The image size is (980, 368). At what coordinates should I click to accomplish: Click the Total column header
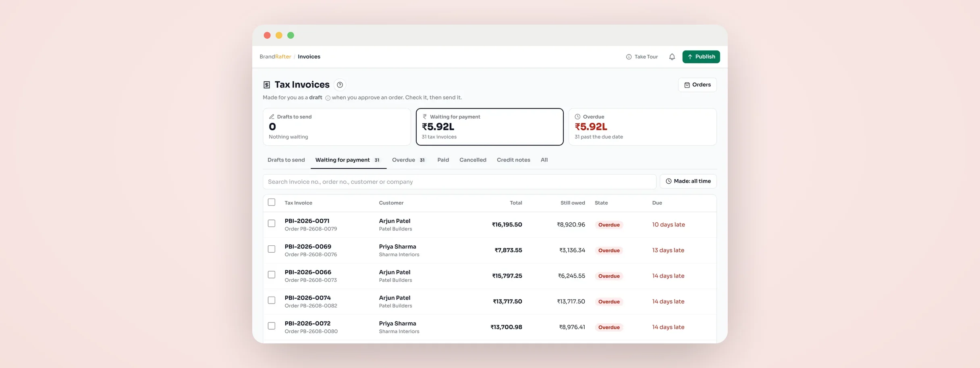click(x=516, y=203)
